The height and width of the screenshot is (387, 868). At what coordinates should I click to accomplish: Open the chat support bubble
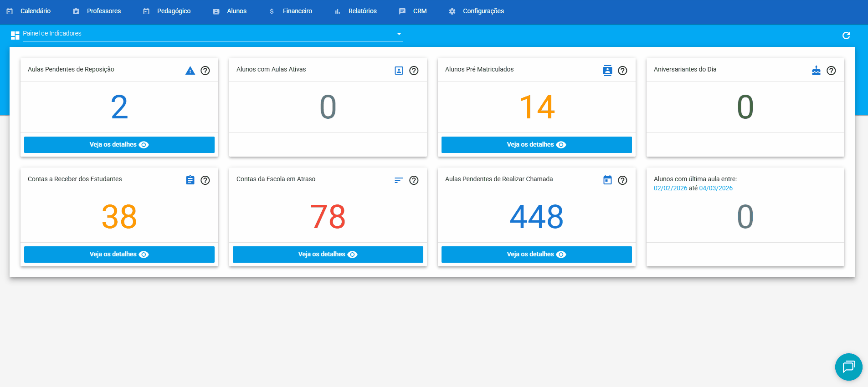(848, 367)
